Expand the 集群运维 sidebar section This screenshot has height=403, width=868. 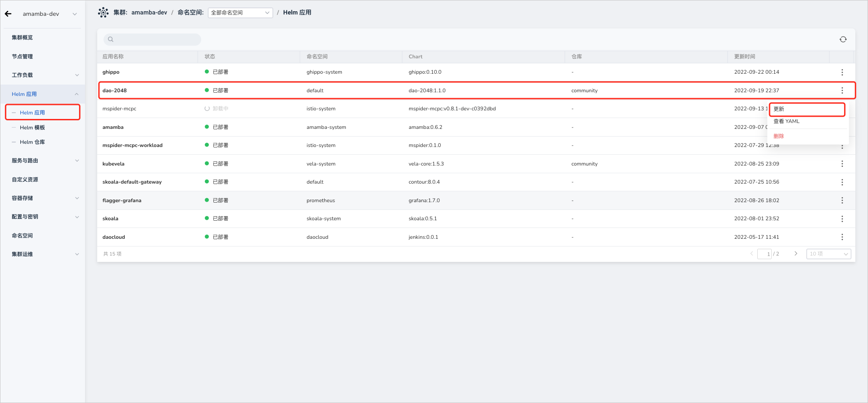point(77,254)
